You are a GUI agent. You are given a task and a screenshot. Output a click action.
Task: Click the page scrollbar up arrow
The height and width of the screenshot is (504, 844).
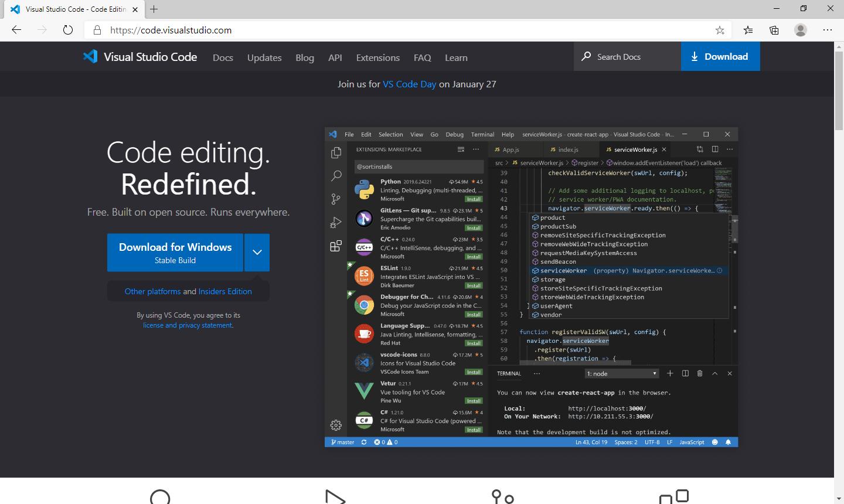tap(839, 47)
